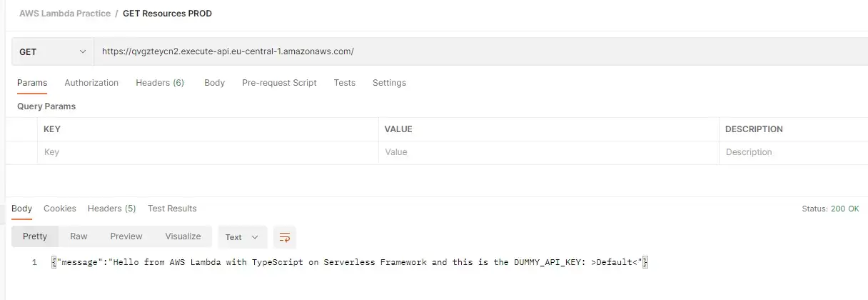Select the Params tab

[32, 83]
